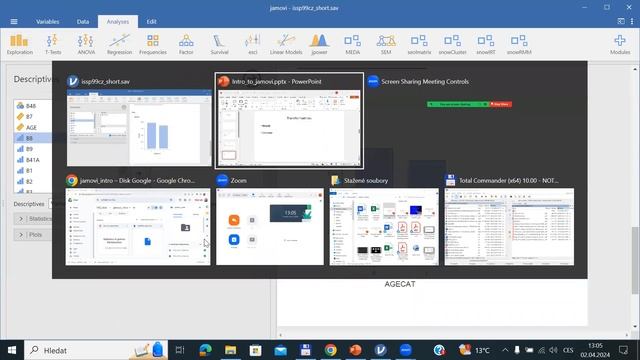640x360 pixels.
Task: Open the snowCluster module menu
Action: pyautogui.click(x=452, y=44)
